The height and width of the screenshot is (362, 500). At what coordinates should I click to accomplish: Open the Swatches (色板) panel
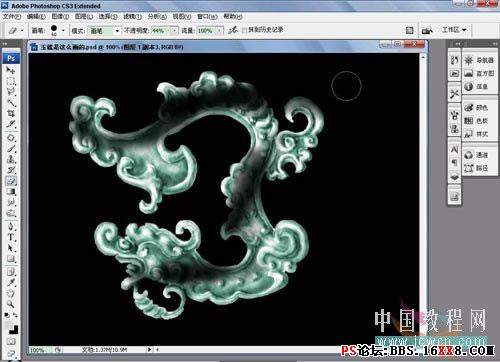click(477, 121)
